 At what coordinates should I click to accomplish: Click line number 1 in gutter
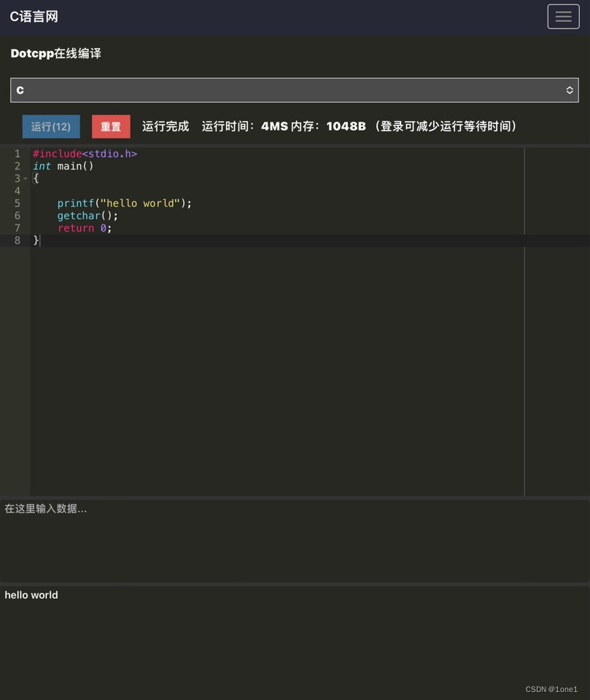click(x=18, y=154)
